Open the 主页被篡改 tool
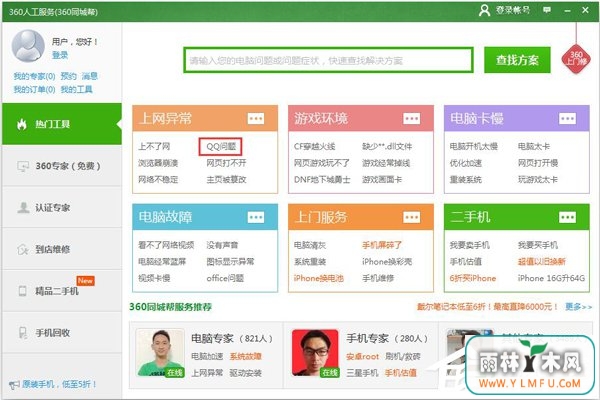The image size is (600, 400). pyautogui.click(x=226, y=180)
